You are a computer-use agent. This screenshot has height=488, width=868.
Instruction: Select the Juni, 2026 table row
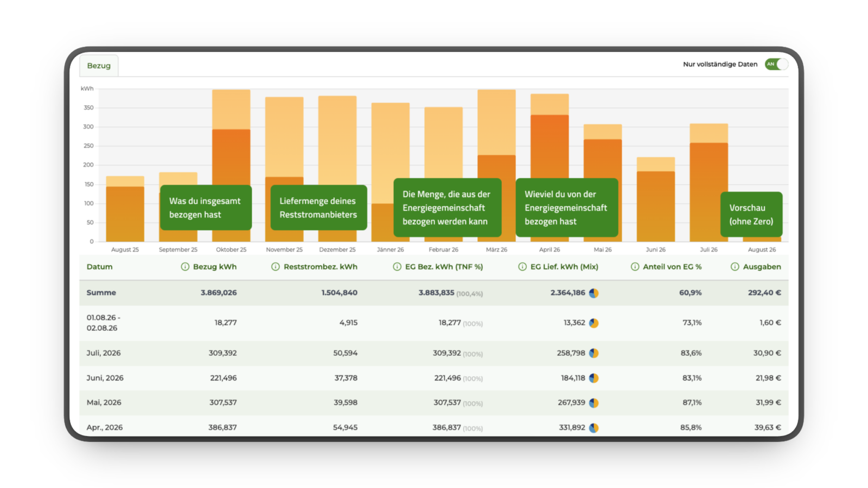434,378
